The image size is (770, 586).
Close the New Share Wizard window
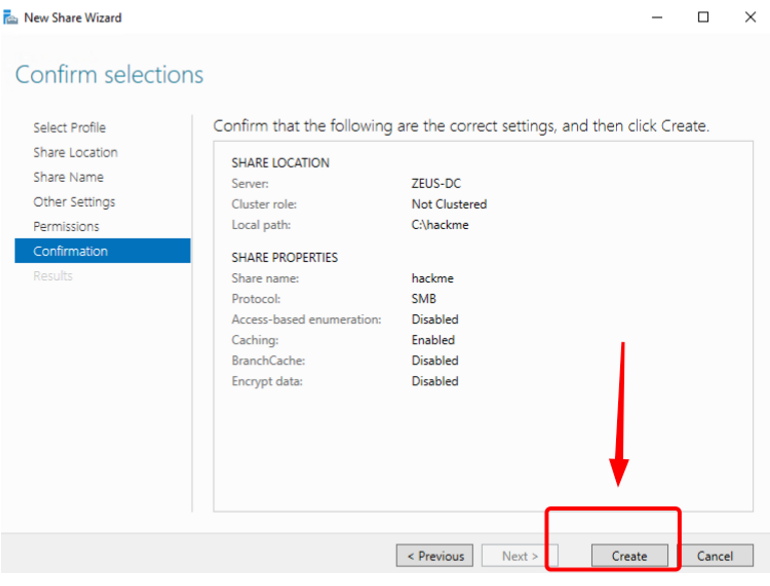(750, 17)
